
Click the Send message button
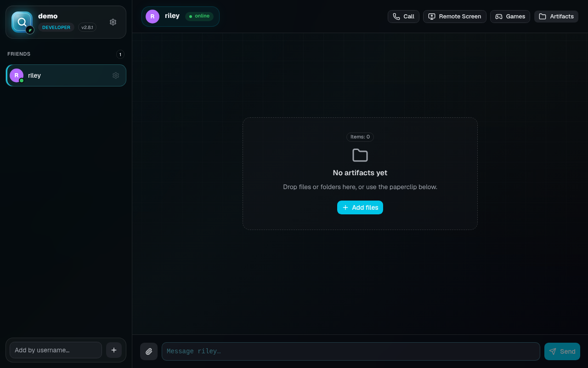click(562, 351)
